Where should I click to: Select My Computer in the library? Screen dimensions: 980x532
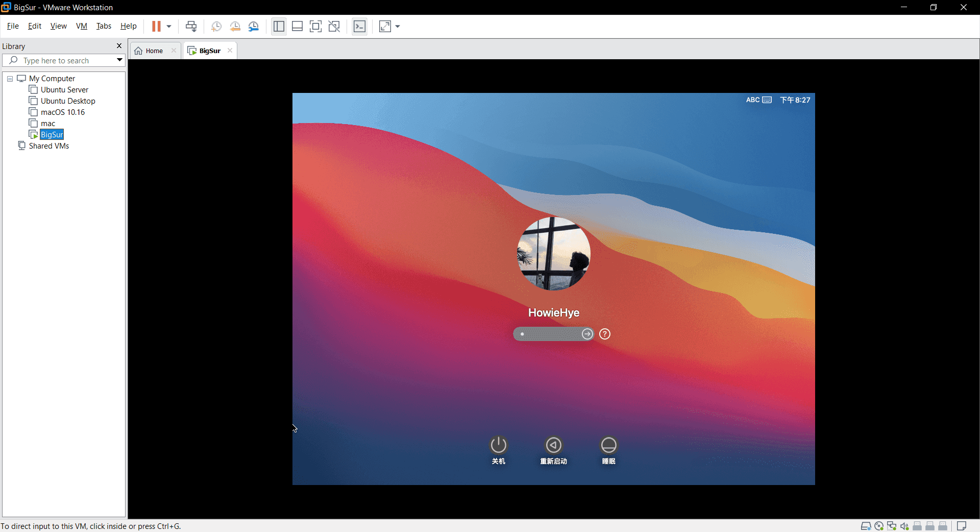point(52,79)
